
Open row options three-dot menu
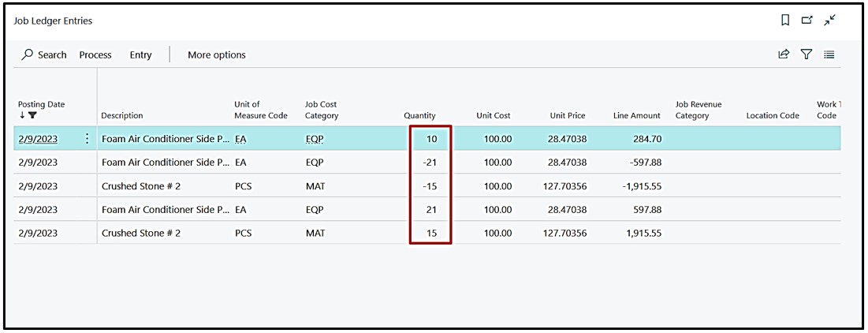[x=87, y=139]
